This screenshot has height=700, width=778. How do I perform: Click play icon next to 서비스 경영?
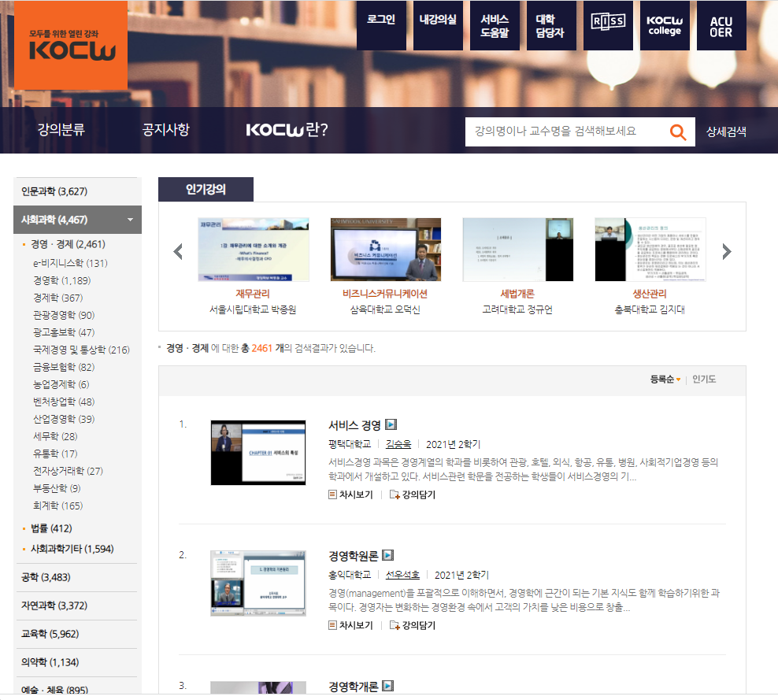point(391,424)
